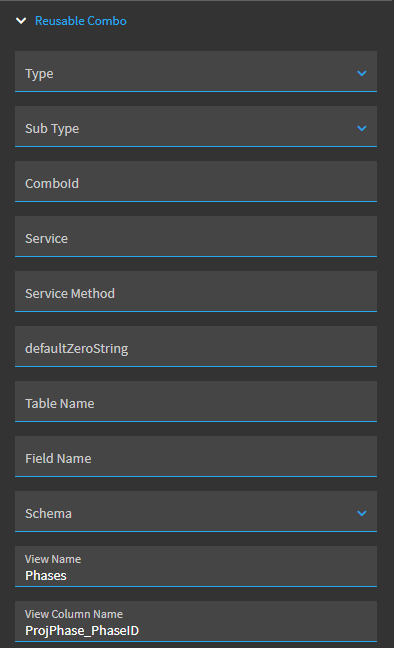This screenshot has width=394, height=648.
Task: Select the View Column Name field ProjPhase_PhaseID
Action: [x=196, y=621]
